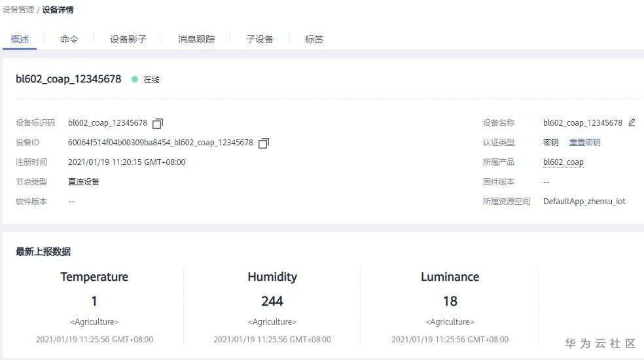644x360 pixels.
Task: Go back to 设备管理 breadcrumb
Action: 18,10
